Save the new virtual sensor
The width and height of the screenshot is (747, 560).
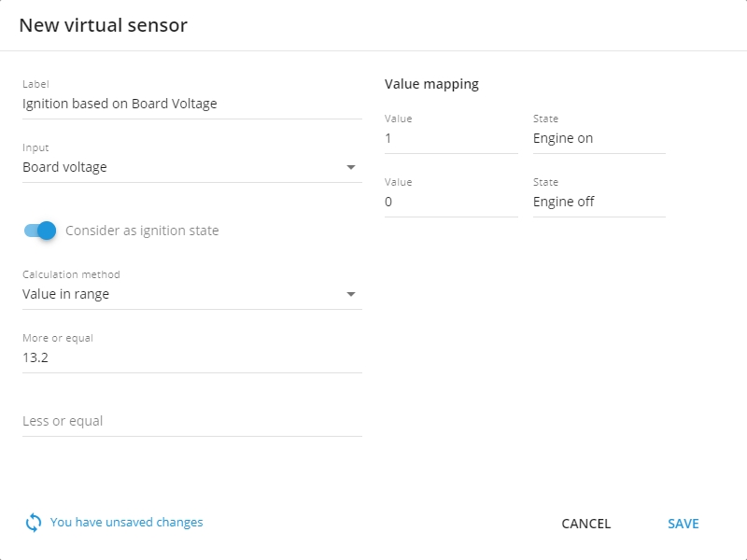(x=683, y=524)
